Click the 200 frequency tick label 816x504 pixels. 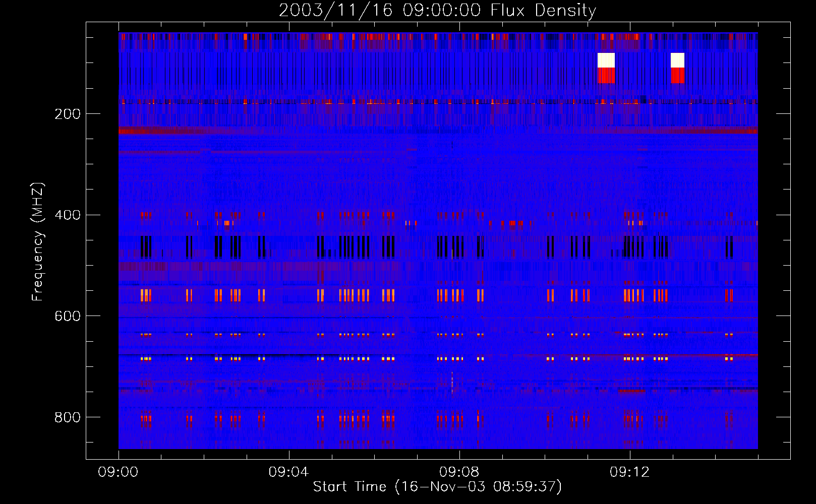68,114
